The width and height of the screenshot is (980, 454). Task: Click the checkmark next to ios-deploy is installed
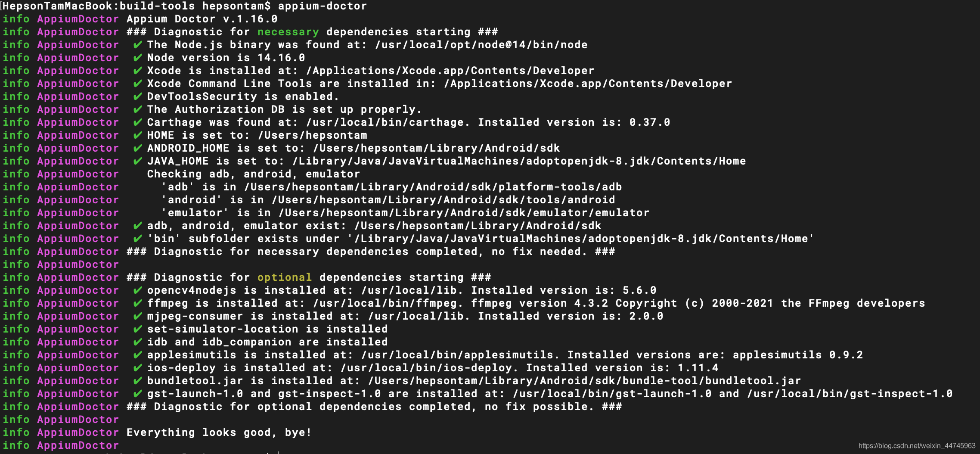click(x=137, y=368)
